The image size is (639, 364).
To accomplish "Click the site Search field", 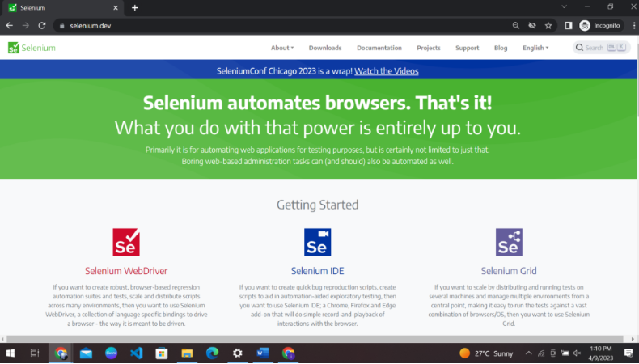I will (x=595, y=48).
